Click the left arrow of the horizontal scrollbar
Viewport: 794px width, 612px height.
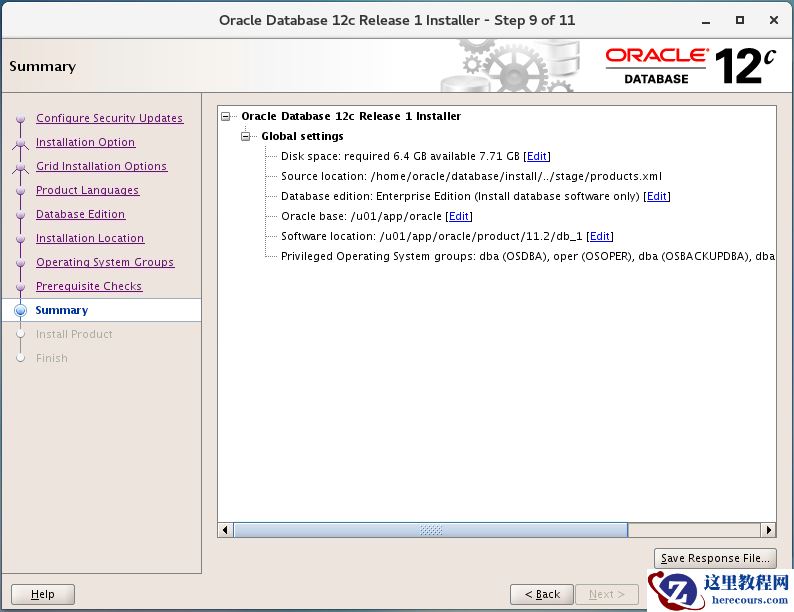pos(225,531)
